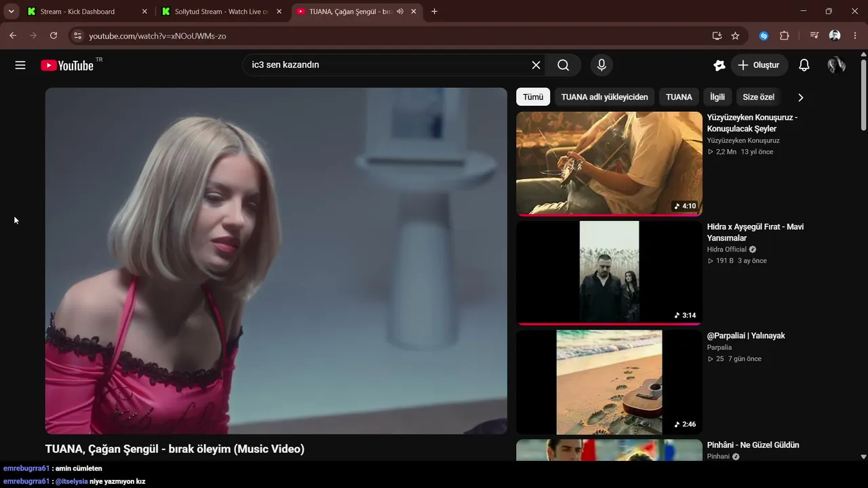Open YouTube notifications bell
Image resolution: width=868 pixels, height=488 pixels.
click(x=804, y=65)
